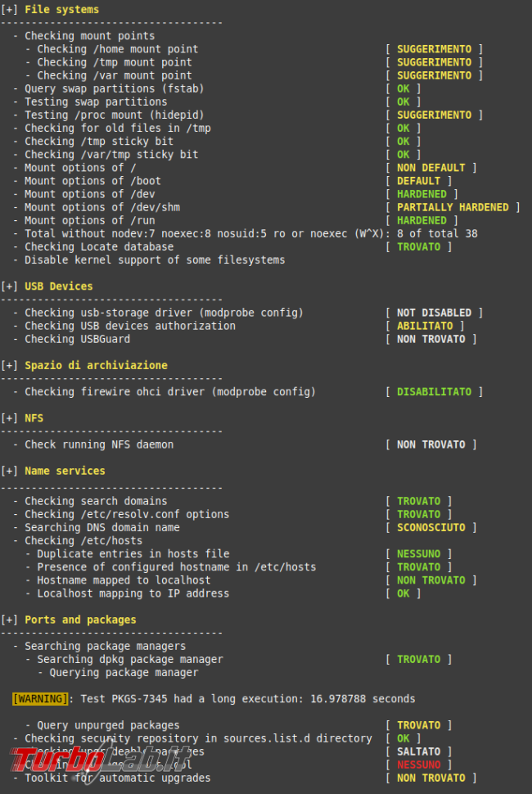
Task: Click 'Localhost mapping to IP address' line
Action: 133,593
